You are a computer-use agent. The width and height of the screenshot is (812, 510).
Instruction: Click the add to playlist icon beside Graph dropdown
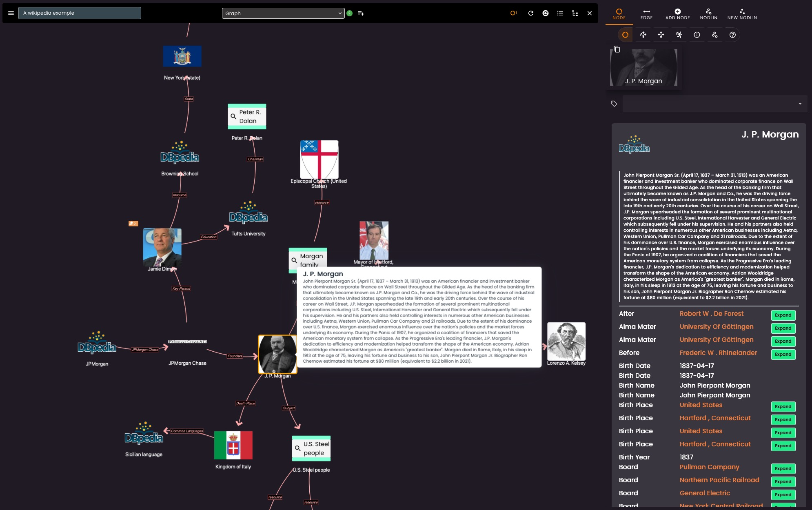[361, 13]
